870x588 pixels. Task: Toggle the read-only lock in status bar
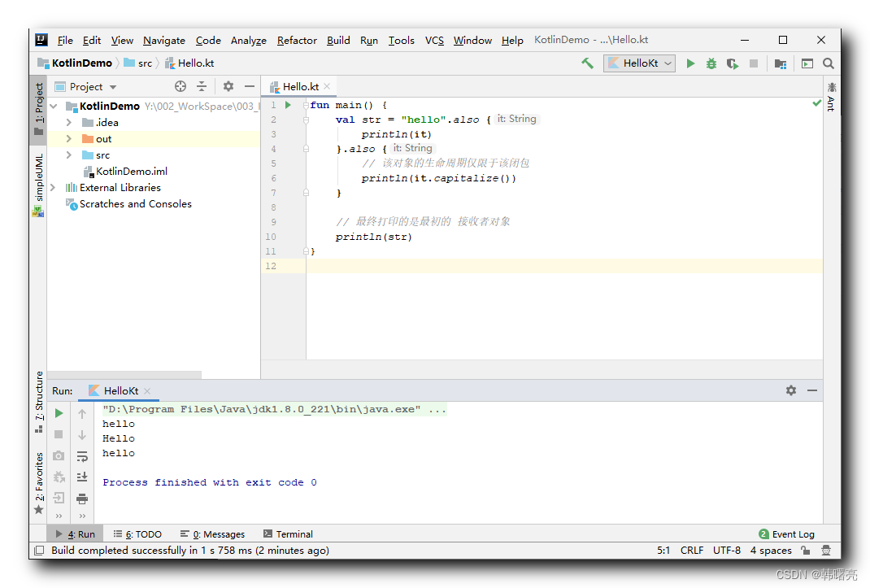(x=805, y=551)
